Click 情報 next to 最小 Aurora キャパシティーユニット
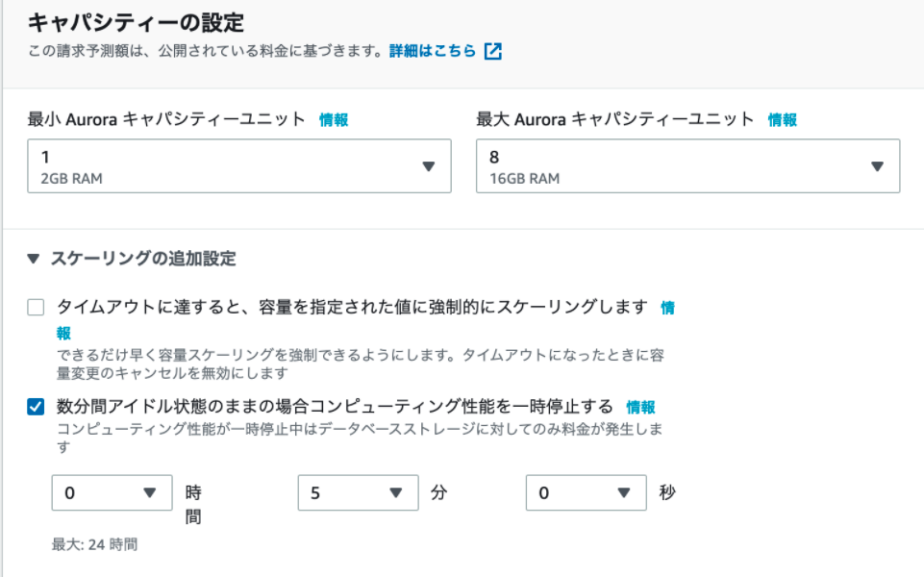Image resolution: width=924 pixels, height=577 pixels. (x=334, y=120)
